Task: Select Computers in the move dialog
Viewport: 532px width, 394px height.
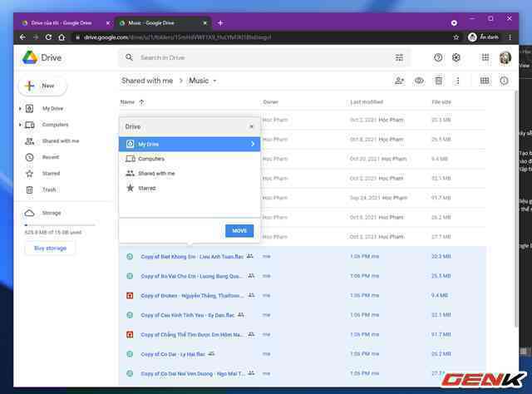Action: (x=190, y=159)
